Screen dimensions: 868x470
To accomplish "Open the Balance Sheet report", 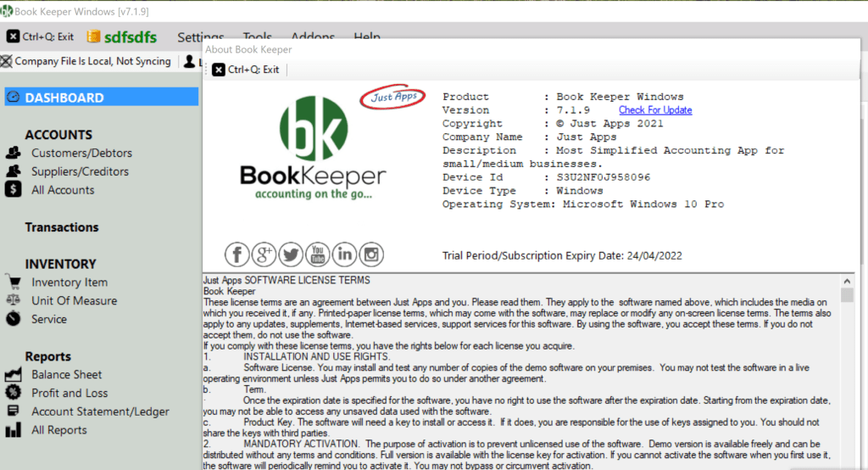I will (66, 375).
